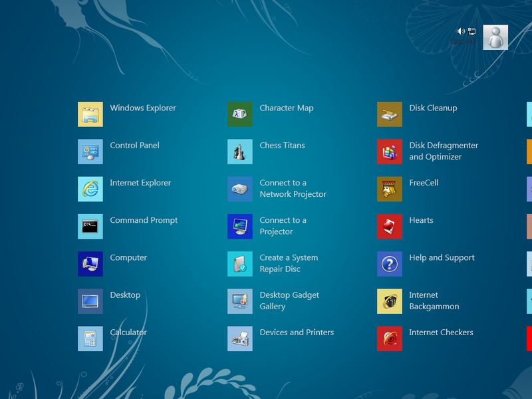532x399 pixels.
Task: Open the Devices and Printers icon
Action: [240, 338]
